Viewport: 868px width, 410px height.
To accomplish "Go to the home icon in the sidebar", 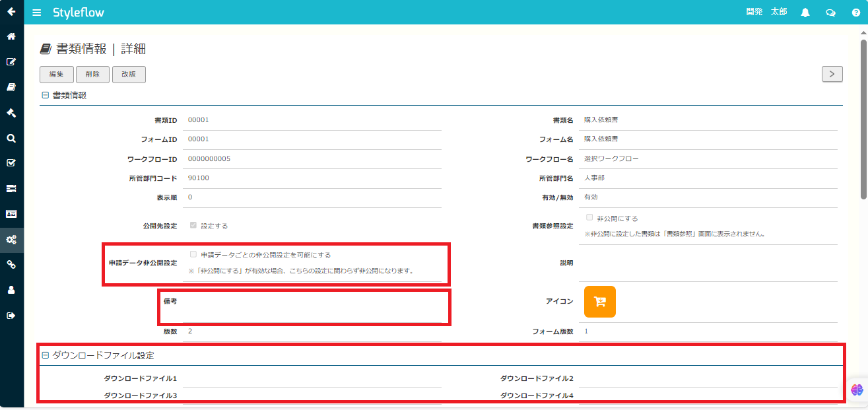I will 11,36.
